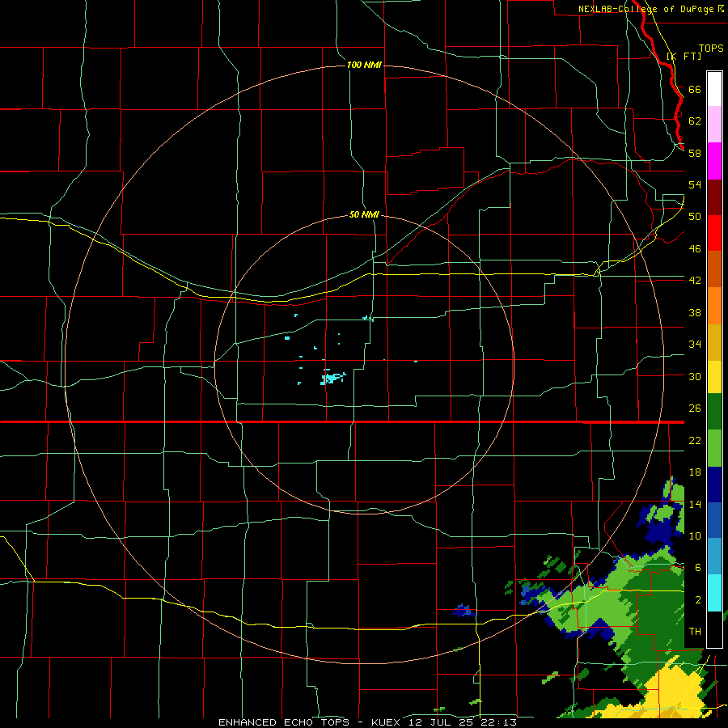The image size is (728, 728).
Task: Click the 10 legend value
Action: pos(695,535)
